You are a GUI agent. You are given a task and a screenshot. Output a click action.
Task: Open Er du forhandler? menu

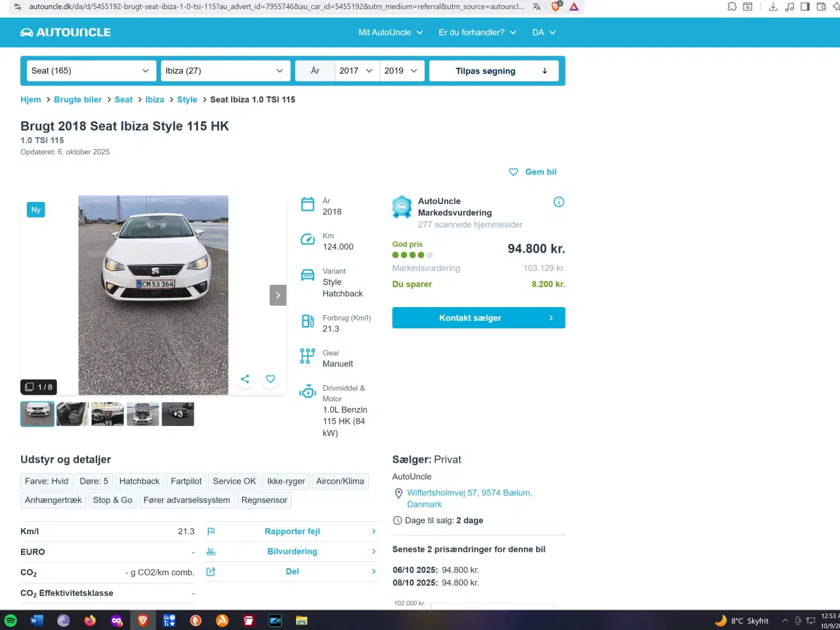(x=477, y=32)
